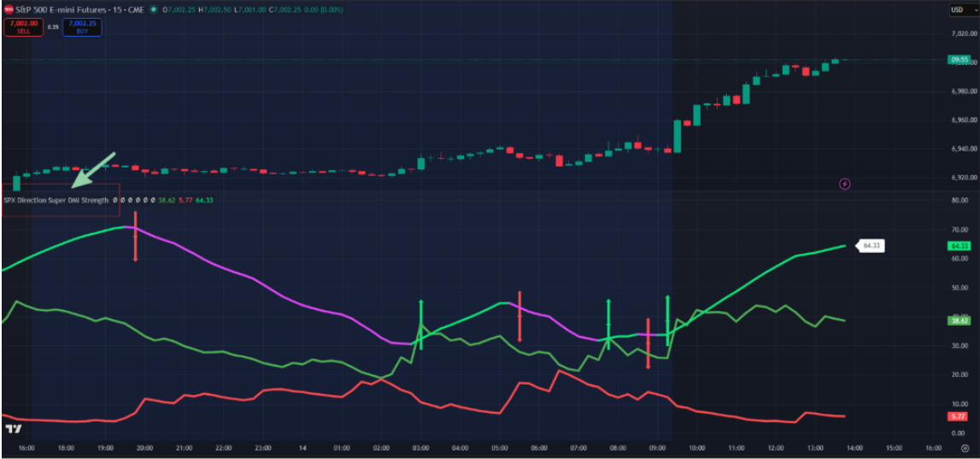Screen dimensions: 980x459
Task: Click the S&P 500 symbol logo icon
Action: coord(9,9)
